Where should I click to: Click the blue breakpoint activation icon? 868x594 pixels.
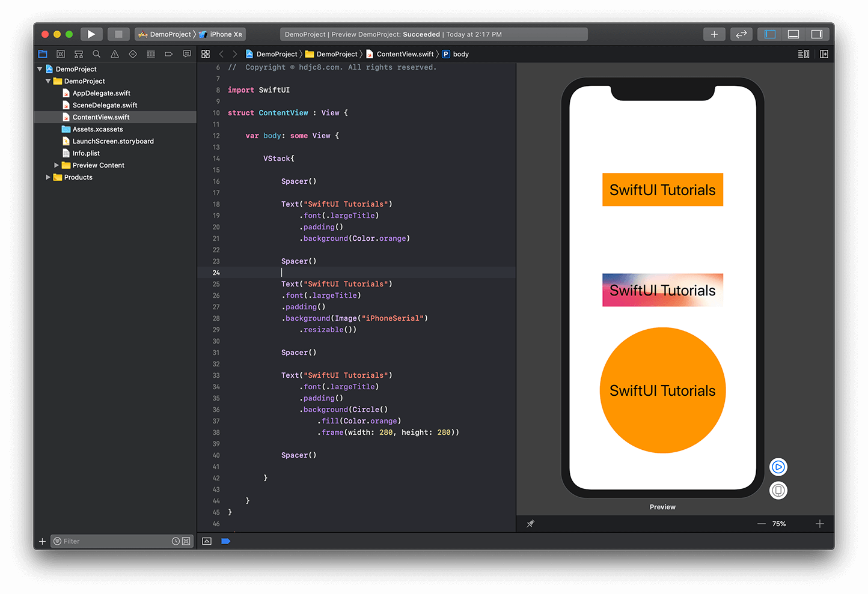225,541
